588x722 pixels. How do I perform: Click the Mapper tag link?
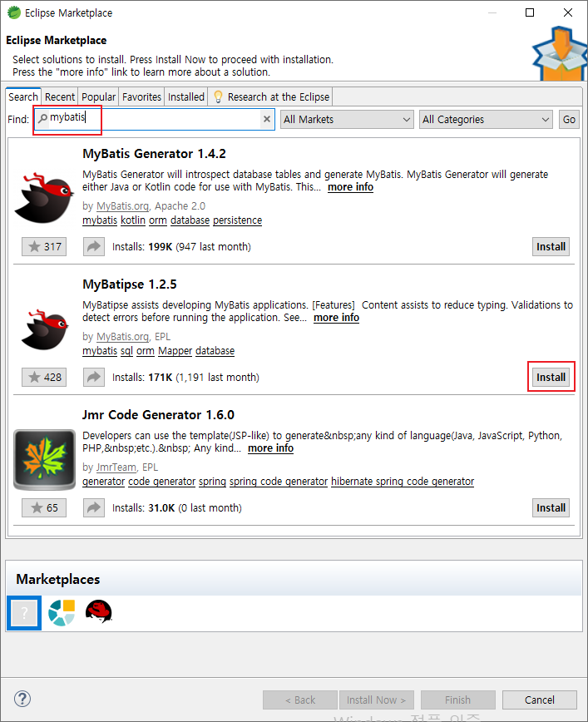175,351
